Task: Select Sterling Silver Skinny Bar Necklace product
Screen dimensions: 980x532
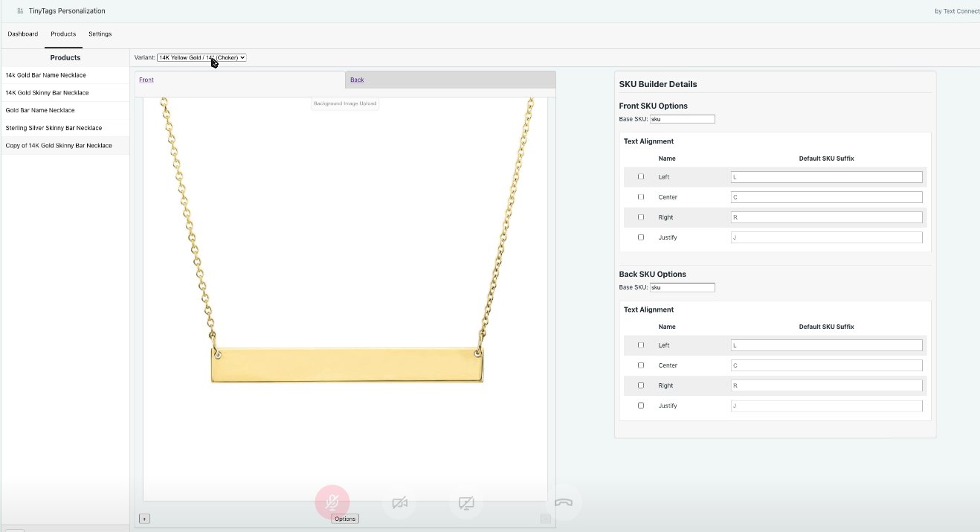Action: (x=54, y=128)
